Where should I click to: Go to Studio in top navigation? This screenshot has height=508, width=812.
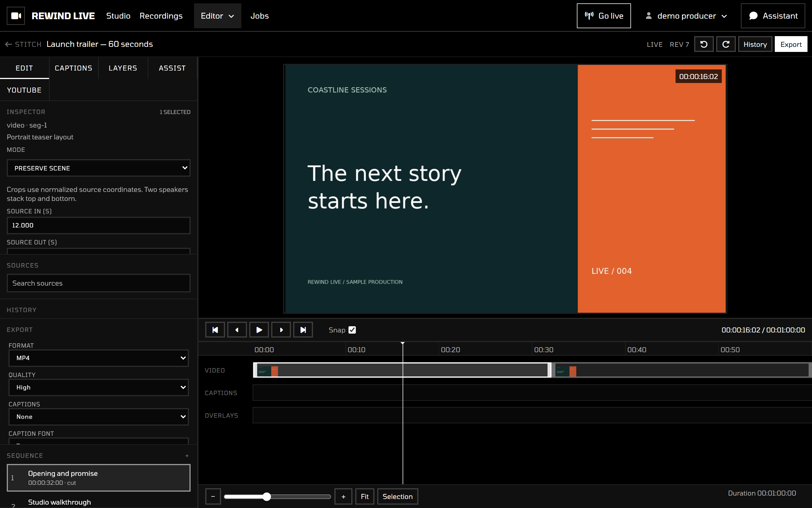(x=118, y=16)
